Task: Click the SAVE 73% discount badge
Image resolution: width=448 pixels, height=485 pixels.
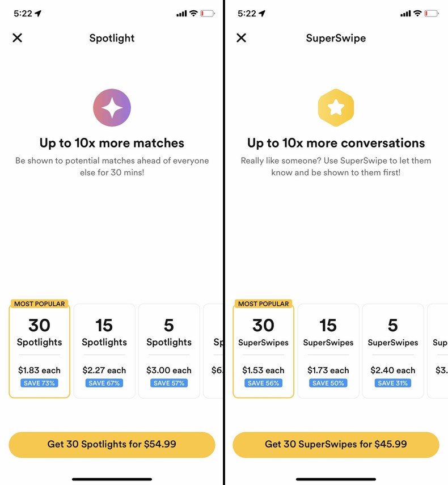Action: (39, 383)
